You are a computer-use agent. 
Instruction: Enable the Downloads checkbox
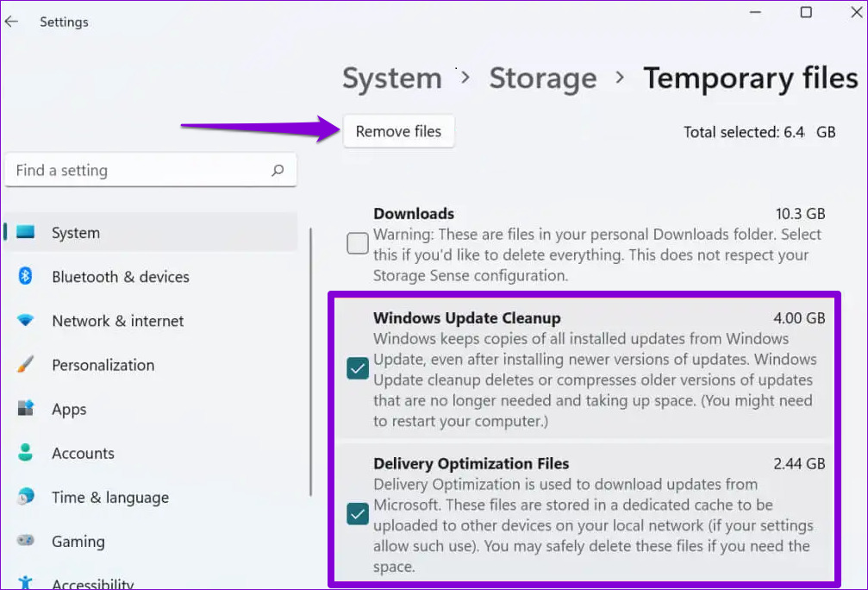358,244
